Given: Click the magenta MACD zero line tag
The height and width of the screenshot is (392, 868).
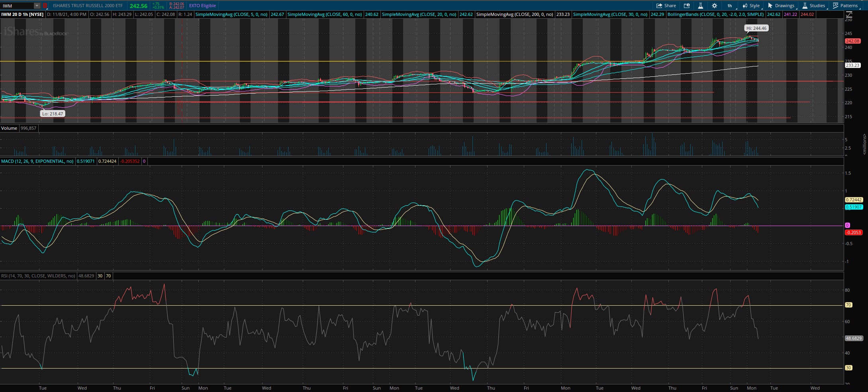Looking at the screenshot, I should point(847,225).
